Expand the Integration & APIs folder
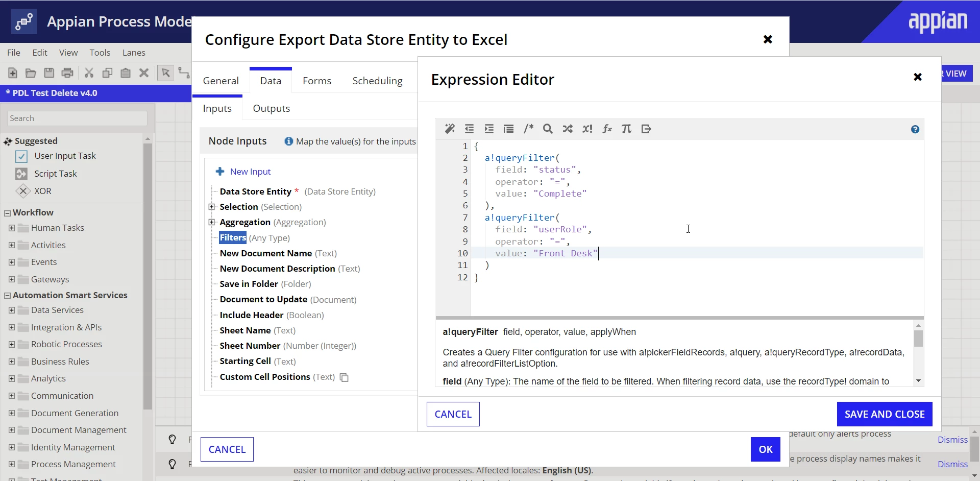The image size is (980, 481). coord(12,327)
